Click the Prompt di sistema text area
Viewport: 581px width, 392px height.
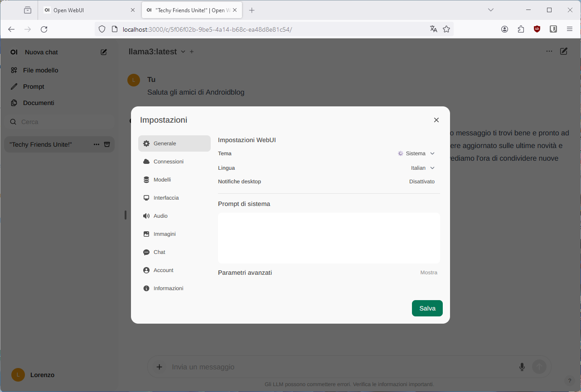click(329, 238)
